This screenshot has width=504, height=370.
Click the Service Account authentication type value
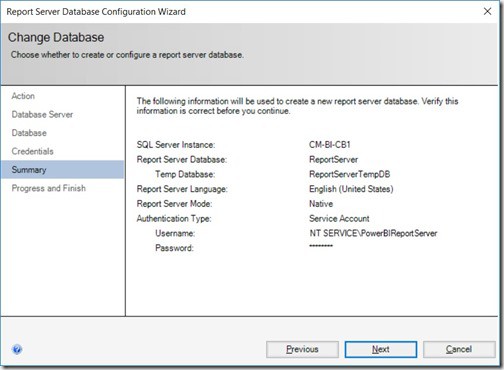point(339,219)
